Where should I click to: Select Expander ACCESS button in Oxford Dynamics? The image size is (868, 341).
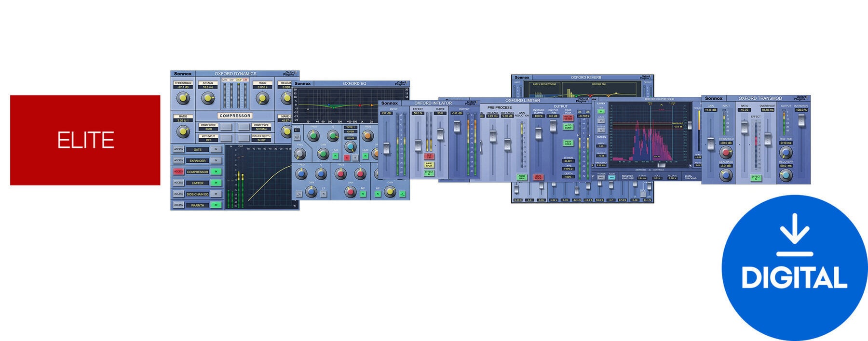(x=178, y=160)
